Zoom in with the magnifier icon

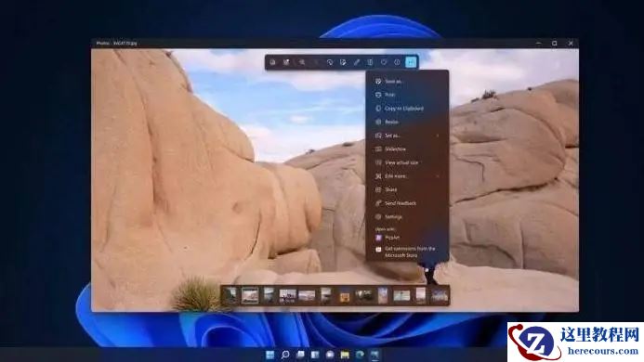click(302, 62)
